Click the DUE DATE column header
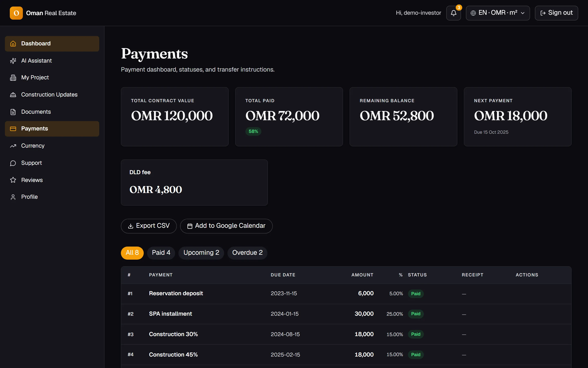588x368 pixels. (x=283, y=275)
